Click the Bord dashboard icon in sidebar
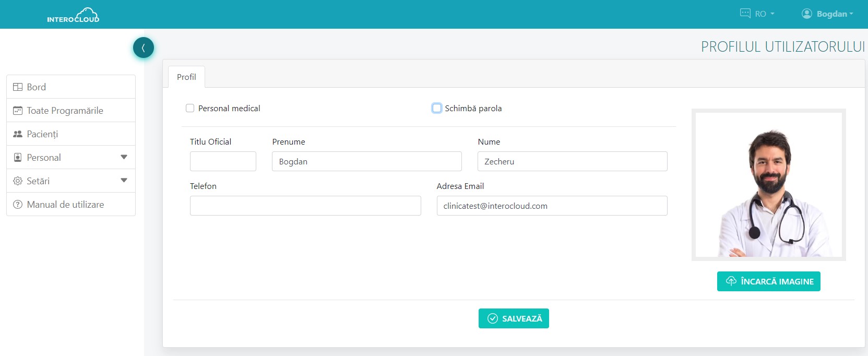The width and height of the screenshot is (868, 356). point(18,87)
